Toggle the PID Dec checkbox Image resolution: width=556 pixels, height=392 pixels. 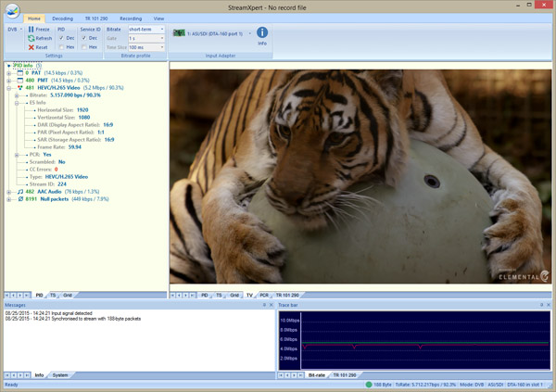[61, 37]
